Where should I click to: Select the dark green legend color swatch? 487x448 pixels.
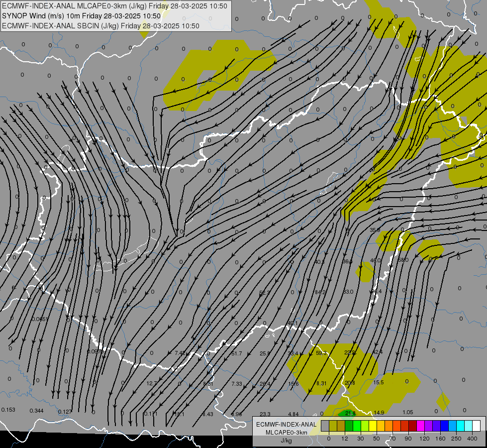point(349,426)
